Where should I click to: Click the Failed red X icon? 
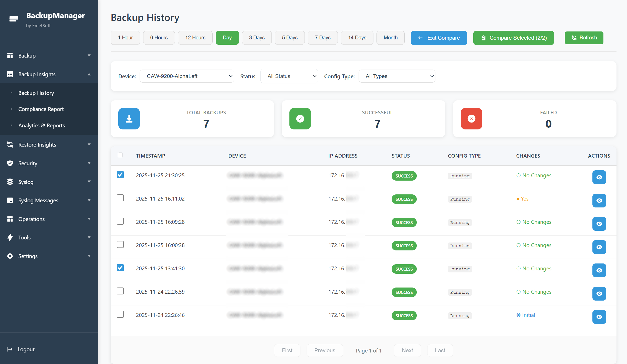472,119
